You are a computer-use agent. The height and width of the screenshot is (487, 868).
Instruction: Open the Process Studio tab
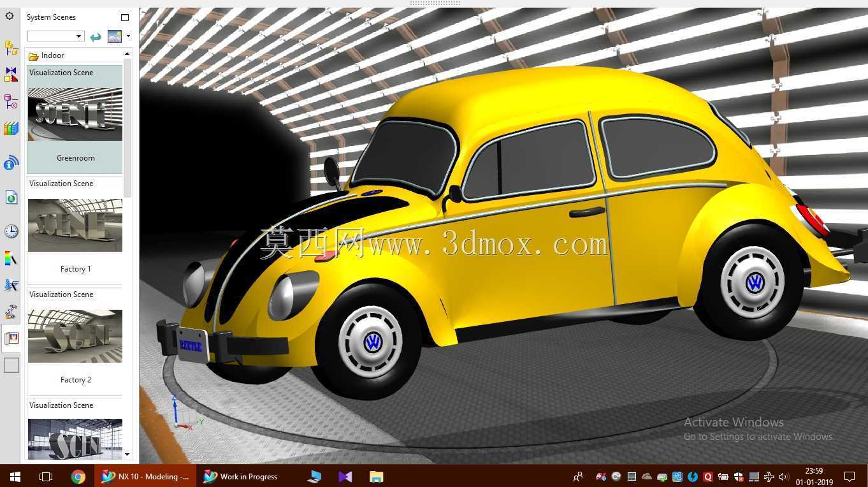11,285
